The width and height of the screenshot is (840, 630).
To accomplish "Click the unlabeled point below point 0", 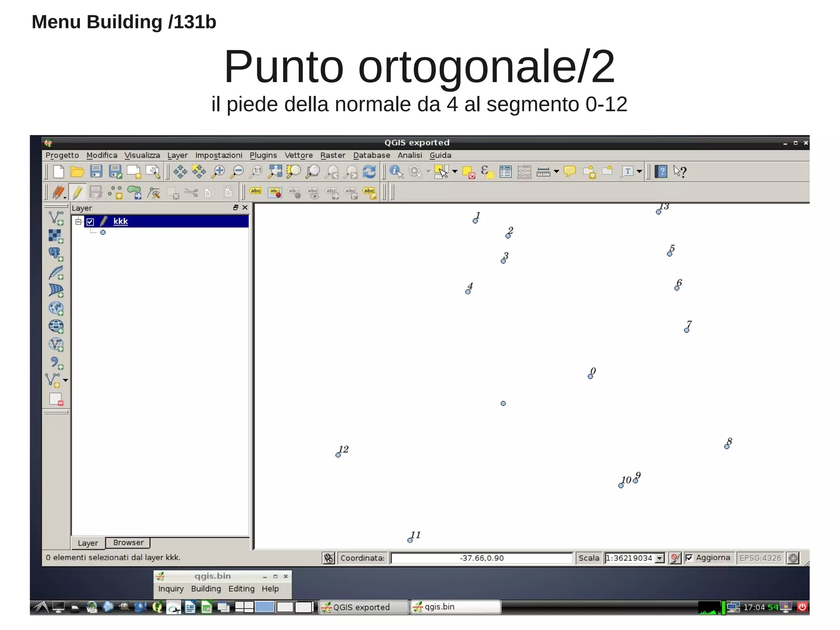I will pyautogui.click(x=503, y=403).
